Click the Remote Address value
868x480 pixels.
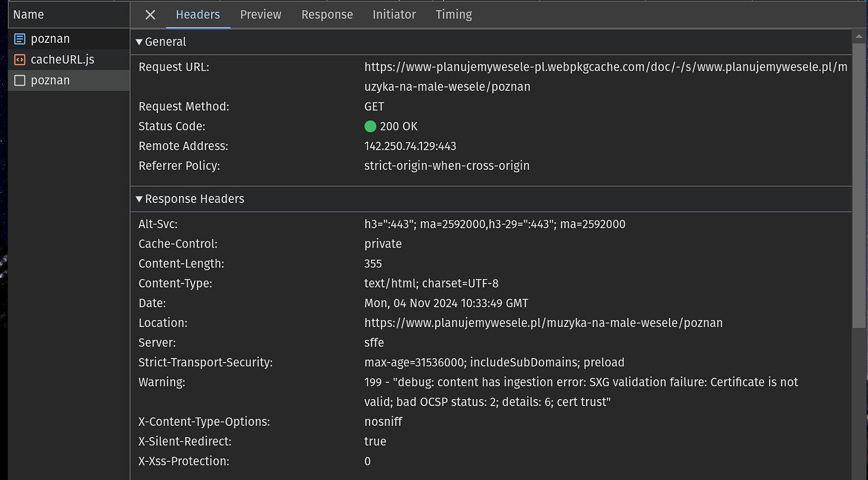coord(410,146)
